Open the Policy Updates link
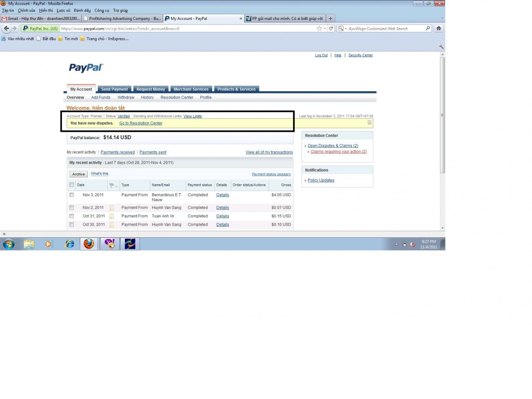This screenshot has width=532, height=399. [321, 180]
